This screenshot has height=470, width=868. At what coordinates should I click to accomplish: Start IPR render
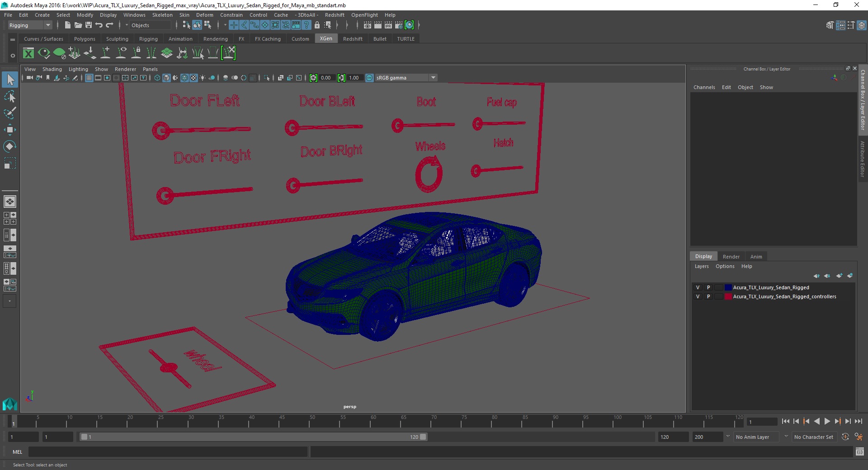[x=388, y=25]
